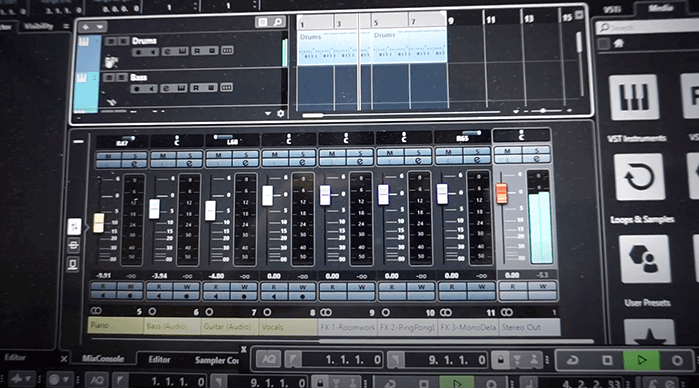This screenshot has width=699, height=389.
Task: Open channel settings 'e' on Bass track
Action: 166,88
